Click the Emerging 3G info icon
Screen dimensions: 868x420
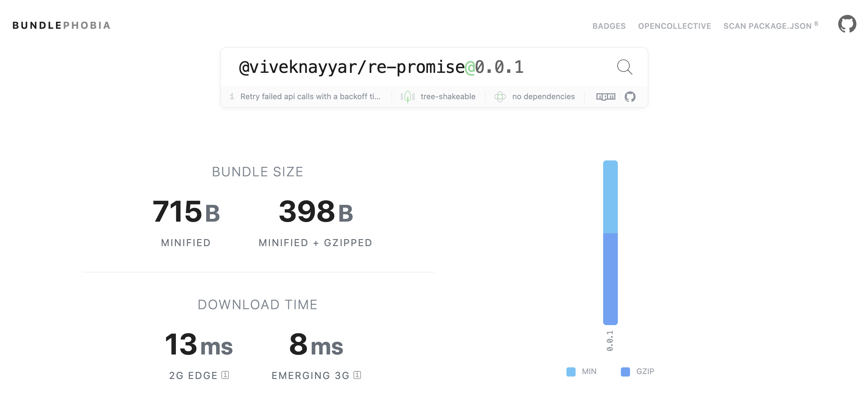357,375
